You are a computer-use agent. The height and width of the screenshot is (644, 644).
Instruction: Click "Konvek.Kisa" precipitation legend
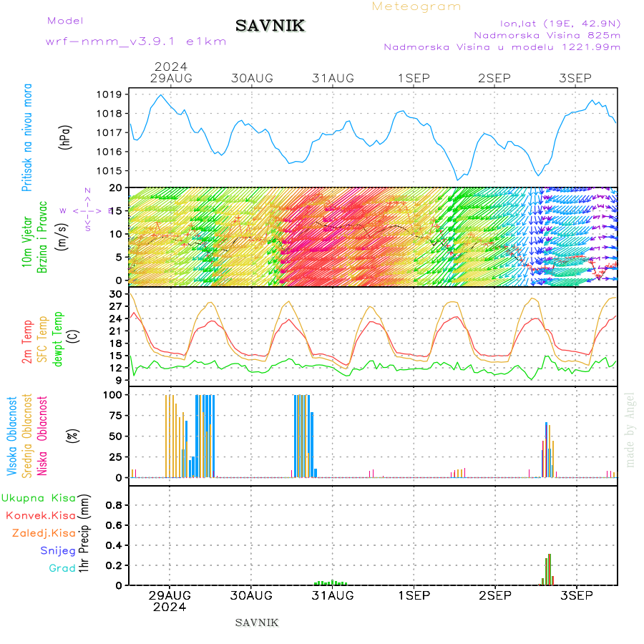41,516
